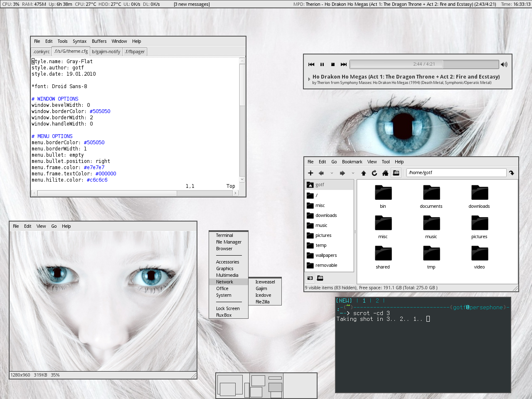The image size is (532, 399).
Task: Select wallpapers bookmark in sidebar
Action: 329,255
